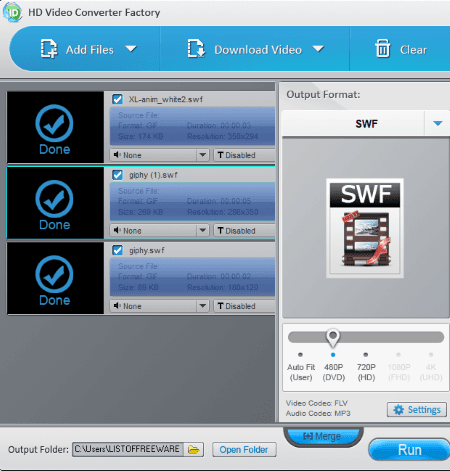Screen dimensions: 450x471
Task: Uncheck the giphy.swf checkbox
Action: [117, 250]
